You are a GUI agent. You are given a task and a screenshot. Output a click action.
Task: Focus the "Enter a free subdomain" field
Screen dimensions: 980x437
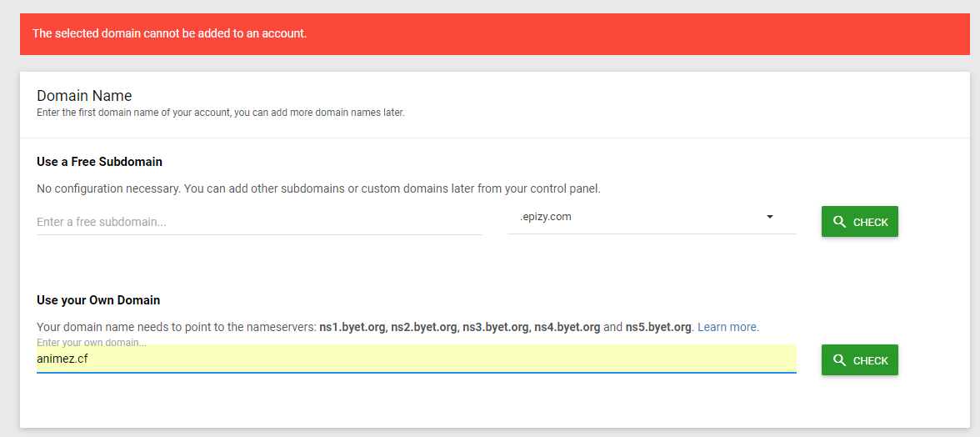pyautogui.click(x=258, y=222)
